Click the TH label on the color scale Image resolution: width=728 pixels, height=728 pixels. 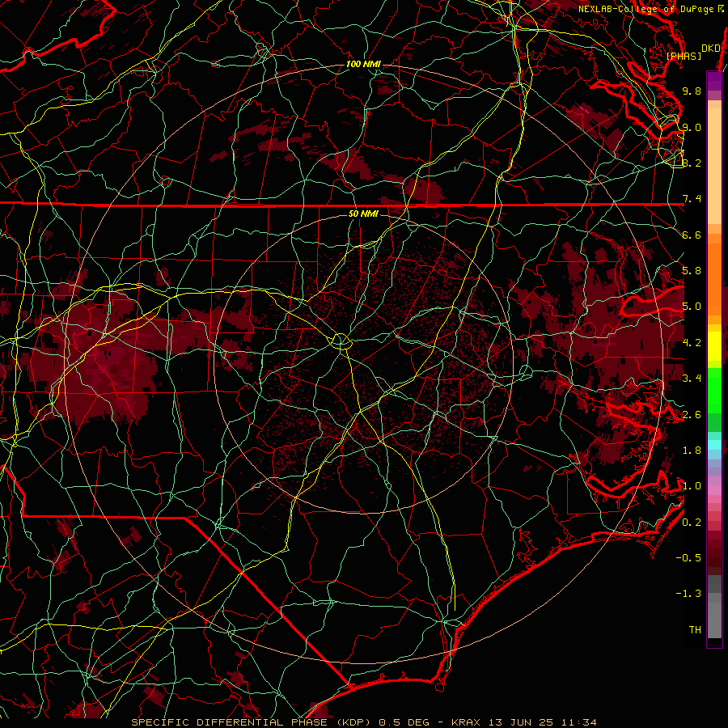[695, 630]
